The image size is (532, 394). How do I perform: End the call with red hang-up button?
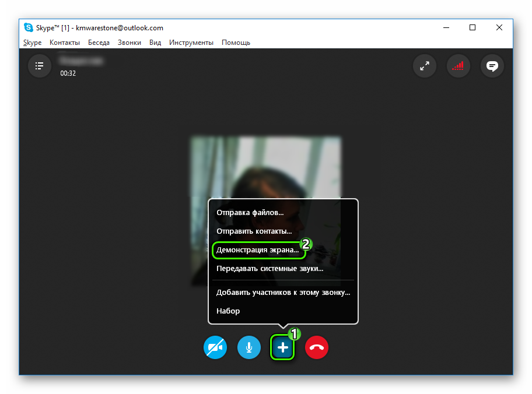pyautogui.click(x=317, y=347)
